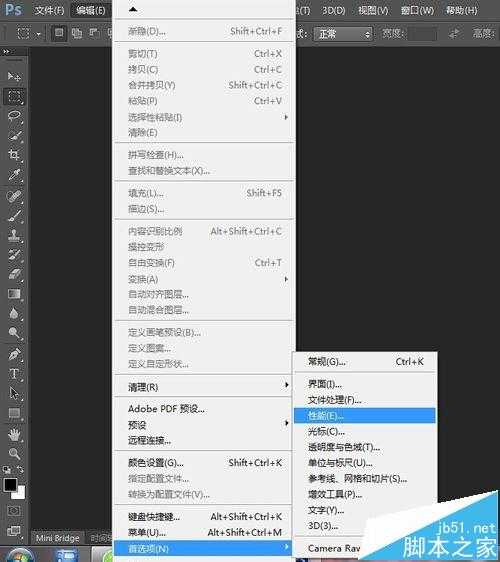
Task: Reset to default foreground and background colors
Action: (x=6, y=469)
